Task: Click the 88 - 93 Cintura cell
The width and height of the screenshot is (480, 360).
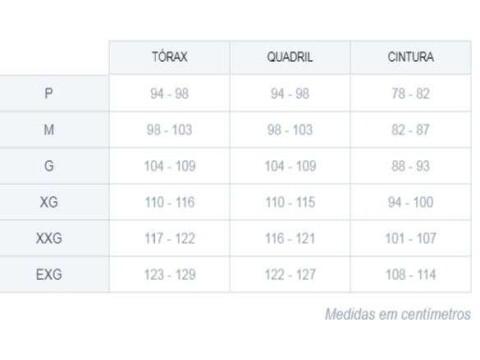Action: tap(411, 166)
